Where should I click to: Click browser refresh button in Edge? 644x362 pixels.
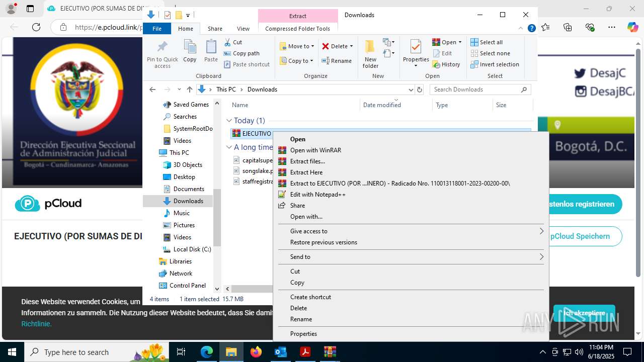tap(36, 27)
